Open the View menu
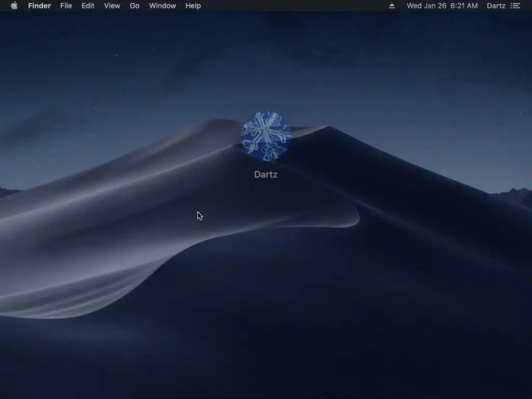Image resolution: width=532 pixels, height=399 pixels. point(112,6)
